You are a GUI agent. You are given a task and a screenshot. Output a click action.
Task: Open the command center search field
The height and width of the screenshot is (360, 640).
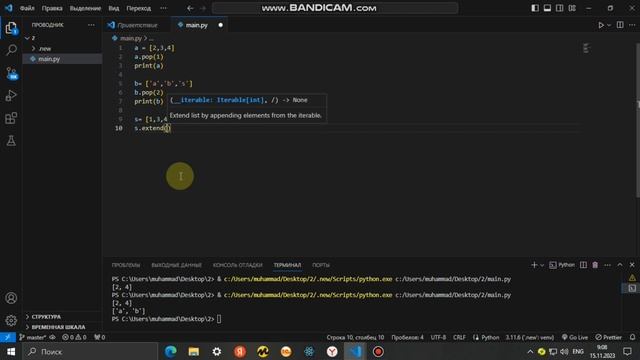click(335, 8)
